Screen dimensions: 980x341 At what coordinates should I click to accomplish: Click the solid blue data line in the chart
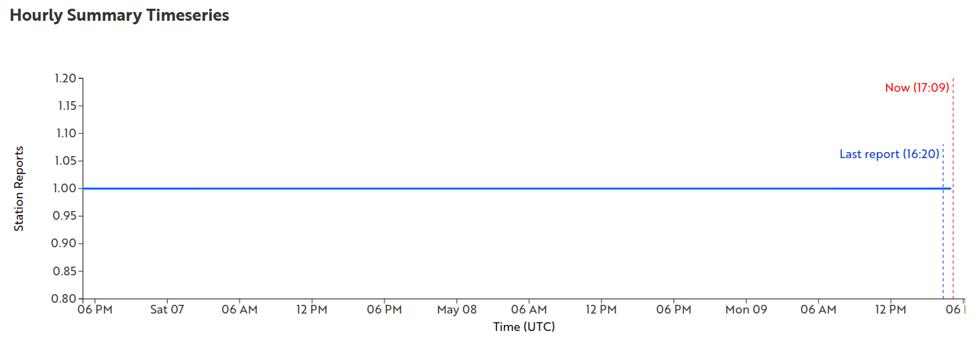(x=470, y=188)
